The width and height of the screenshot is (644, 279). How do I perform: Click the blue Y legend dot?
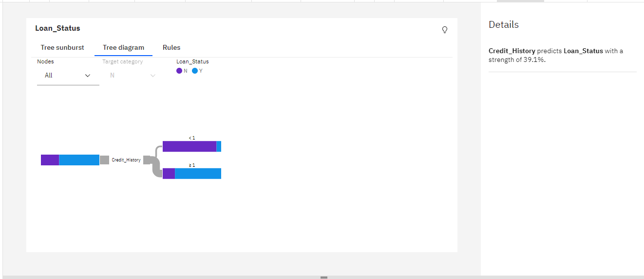(x=195, y=71)
